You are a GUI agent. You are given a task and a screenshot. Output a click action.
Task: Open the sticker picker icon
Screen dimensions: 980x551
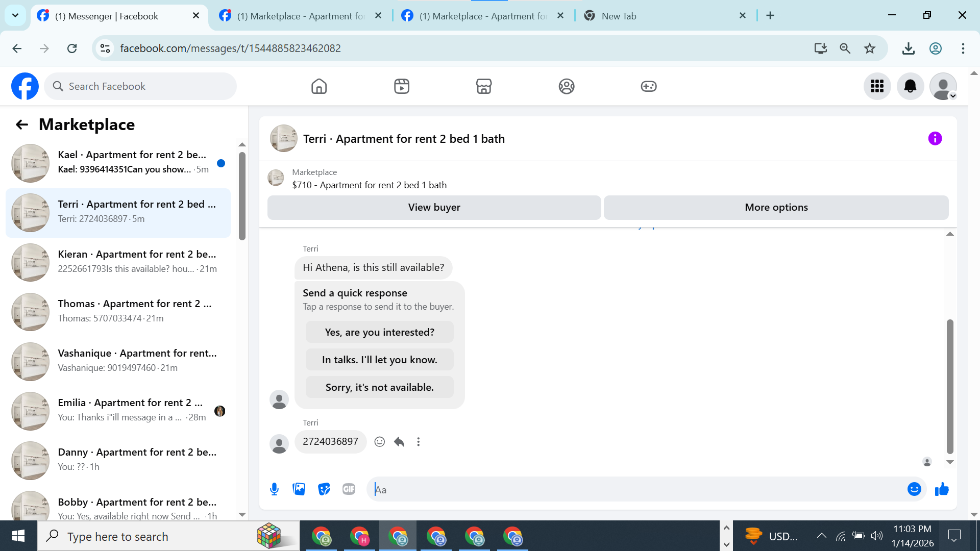[x=324, y=489]
